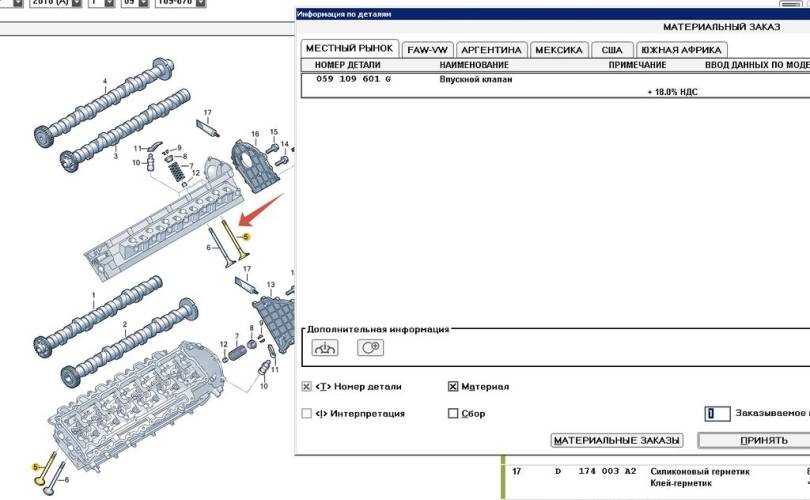Open the МЕКСИКА market tab
Image resolution: width=810 pixels, height=500 pixels.
tap(559, 50)
